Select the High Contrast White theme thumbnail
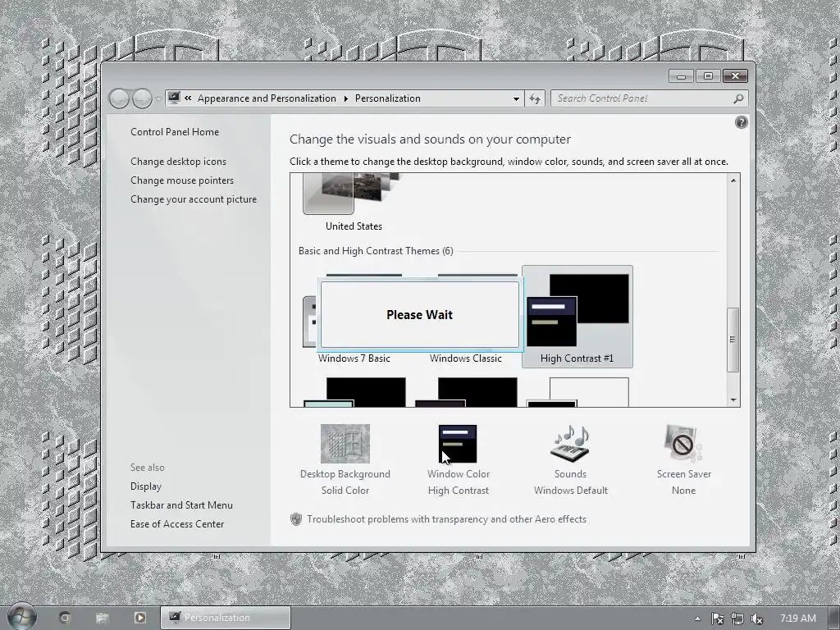 [x=577, y=392]
